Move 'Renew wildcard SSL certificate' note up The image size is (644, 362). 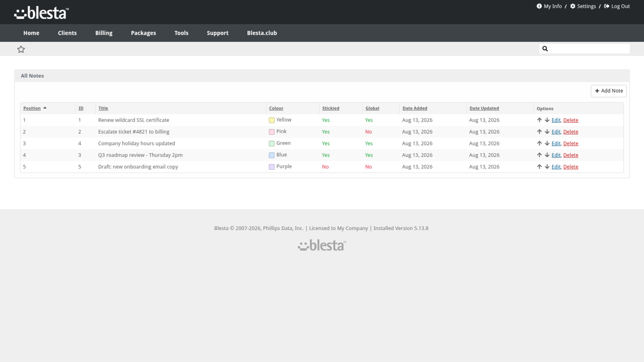coord(539,120)
